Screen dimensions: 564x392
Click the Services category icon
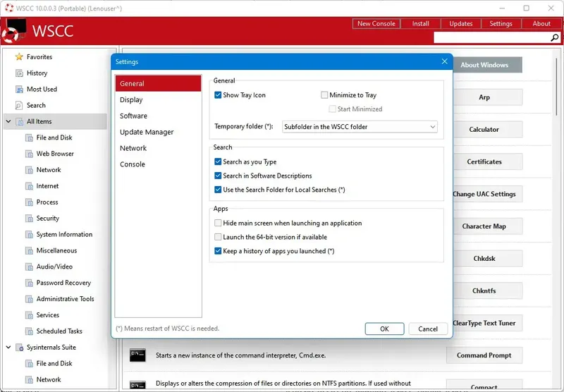pyautogui.click(x=29, y=315)
